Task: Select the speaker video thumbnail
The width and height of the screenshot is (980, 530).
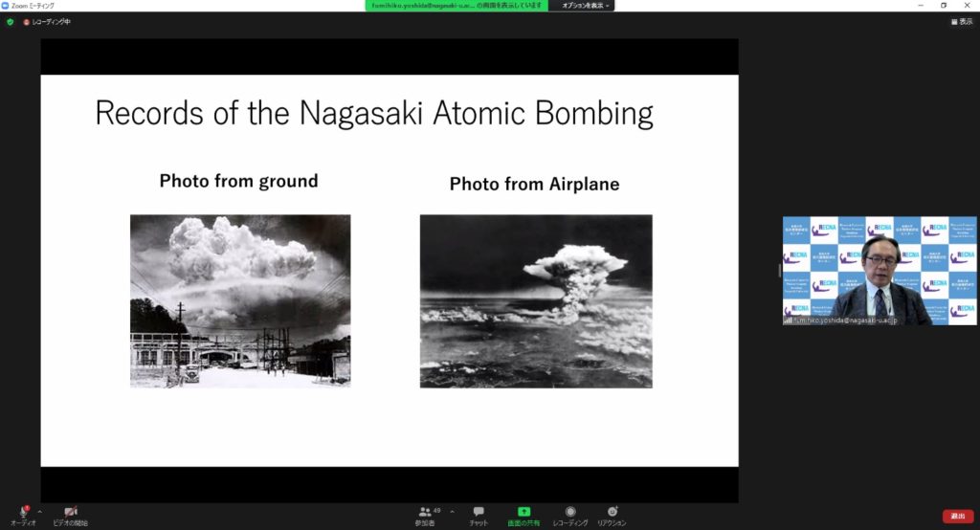Action: coord(880,271)
